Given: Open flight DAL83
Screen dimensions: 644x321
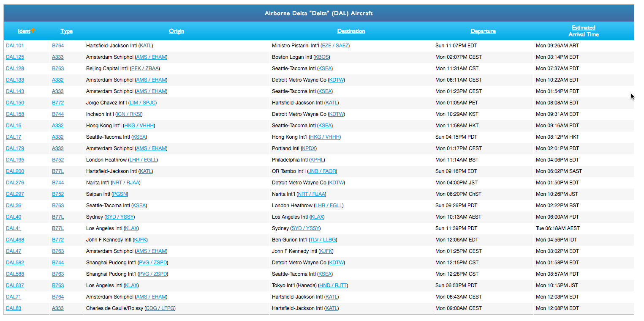Looking at the screenshot, I should point(14,308).
